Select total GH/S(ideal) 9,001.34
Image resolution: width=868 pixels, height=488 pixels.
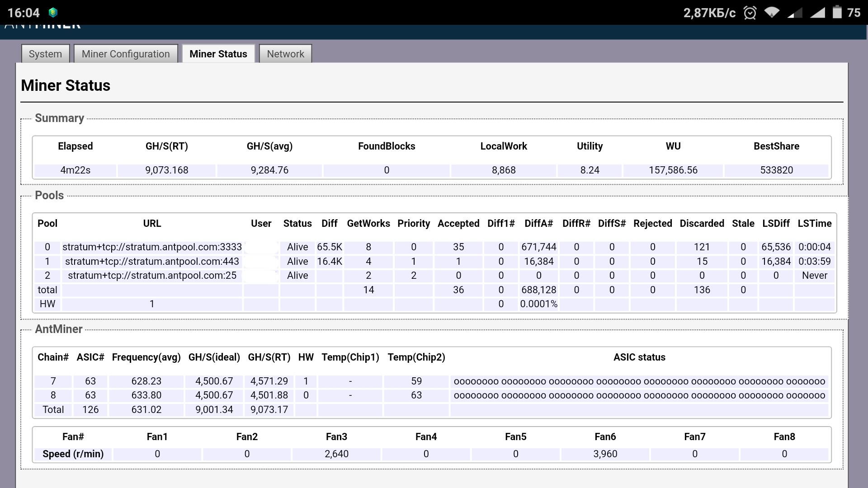click(x=214, y=410)
